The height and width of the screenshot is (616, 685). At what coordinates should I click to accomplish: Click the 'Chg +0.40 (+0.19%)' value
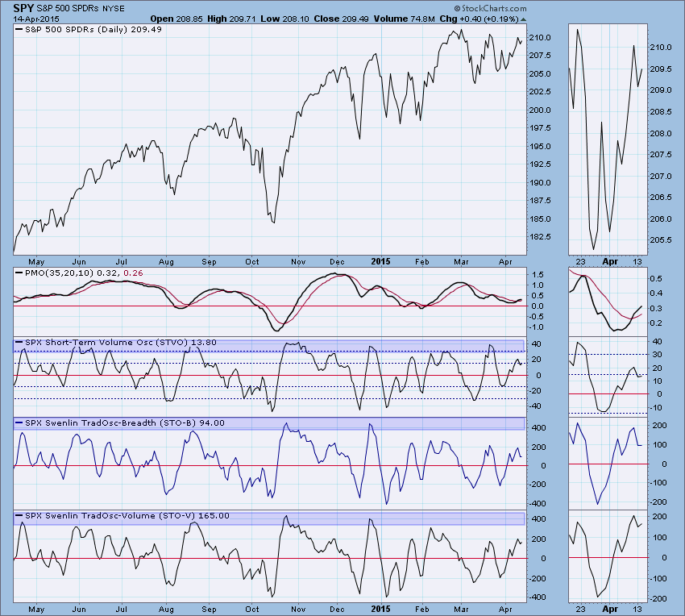point(479,19)
